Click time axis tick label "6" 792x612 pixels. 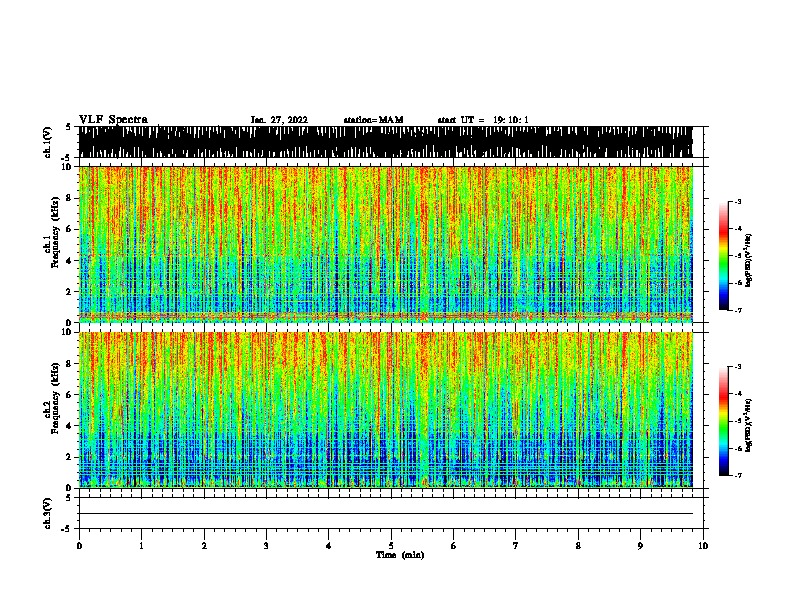454,546
